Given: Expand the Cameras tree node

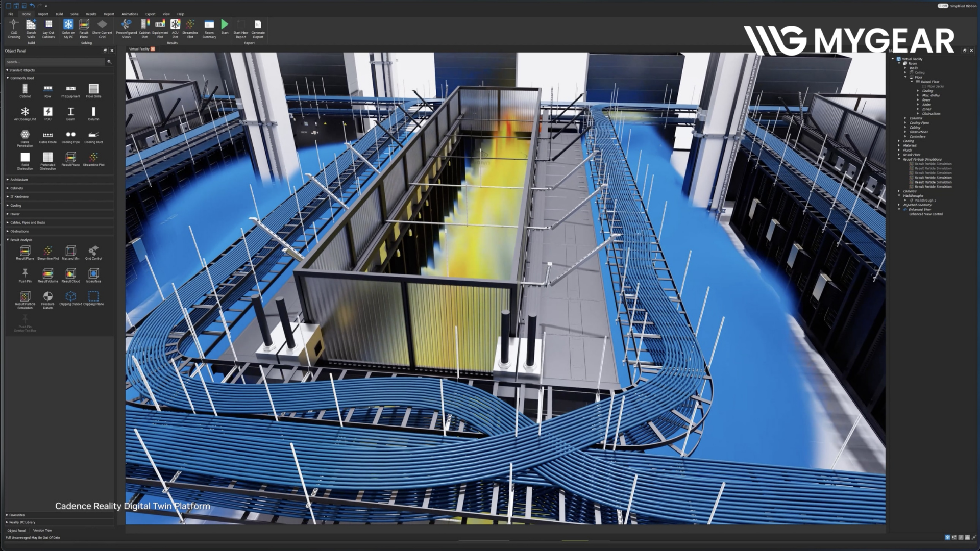Looking at the screenshot, I should (x=899, y=191).
